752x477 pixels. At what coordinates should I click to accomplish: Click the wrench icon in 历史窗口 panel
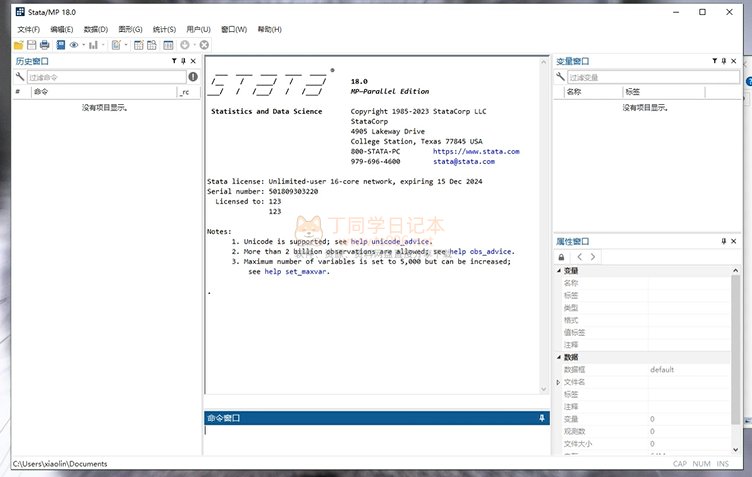19,77
